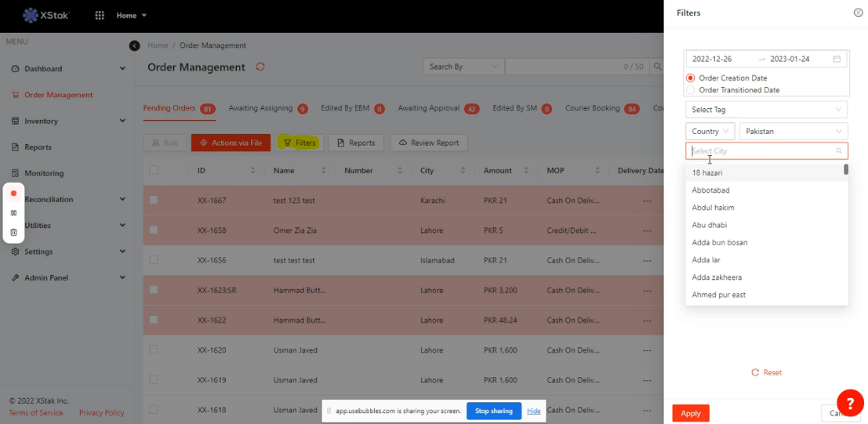Open calendar icon in date range field
This screenshot has width=868, height=424.
click(837, 59)
